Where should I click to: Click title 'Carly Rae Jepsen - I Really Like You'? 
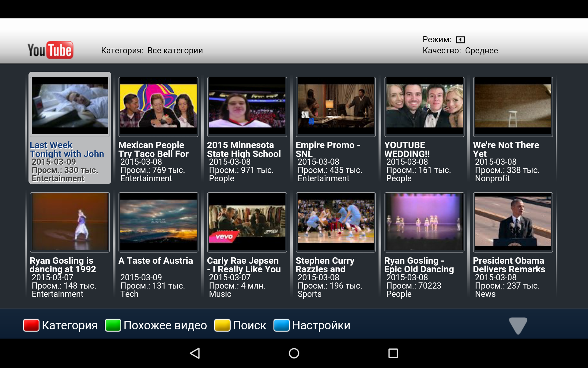coord(244,265)
